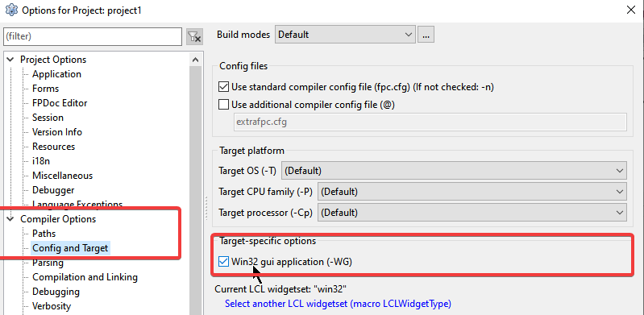Viewport: 644px width, 315px height.
Task: Open the Debugging compiler options
Action: click(56, 292)
